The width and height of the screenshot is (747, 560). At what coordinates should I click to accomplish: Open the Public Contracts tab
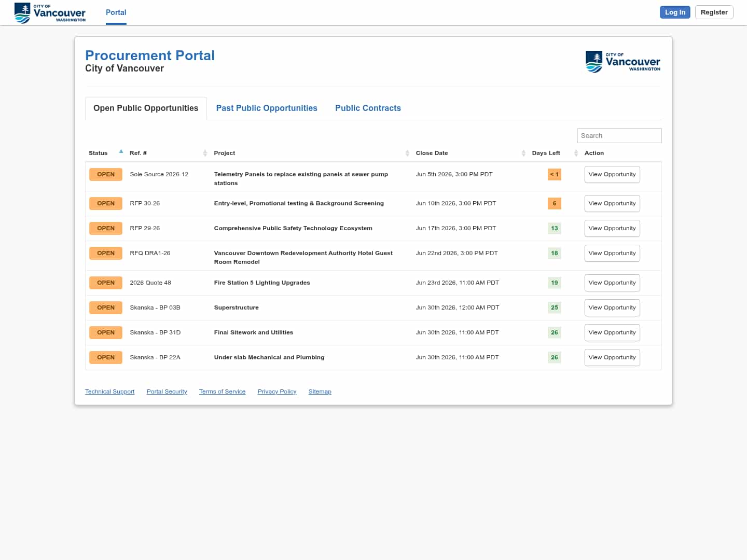[x=368, y=108]
